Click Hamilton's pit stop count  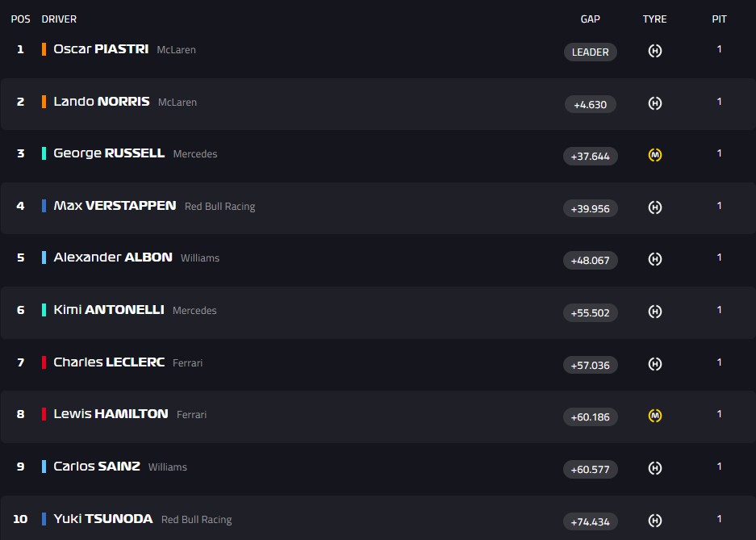pyautogui.click(x=720, y=414)
